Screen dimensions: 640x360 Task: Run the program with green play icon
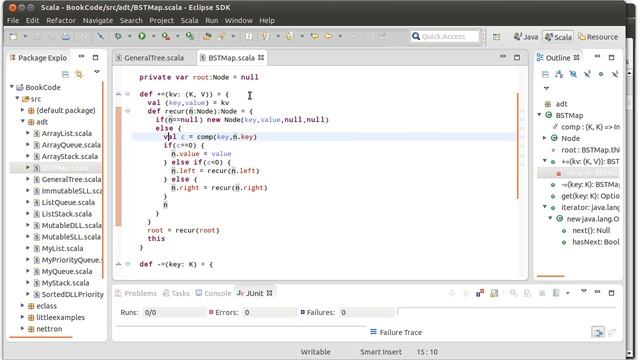click(x=142, y=36)
